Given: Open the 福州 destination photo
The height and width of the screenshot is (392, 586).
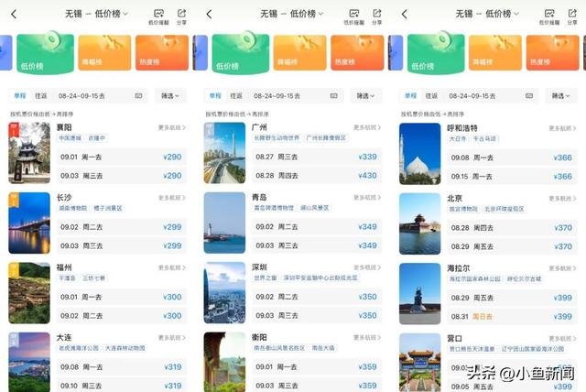Looking at the screenshot, I should pyautogui.click(x=29, y=293).
